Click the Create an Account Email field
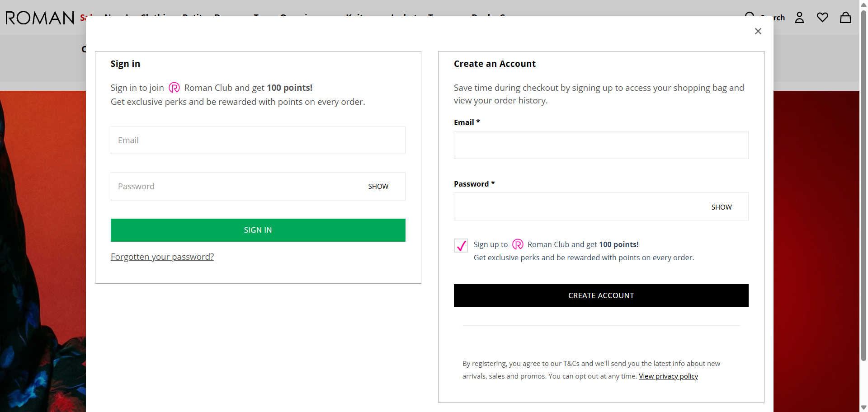The height and width of the screenshot is (412, 868). click(x=601, y=145)
